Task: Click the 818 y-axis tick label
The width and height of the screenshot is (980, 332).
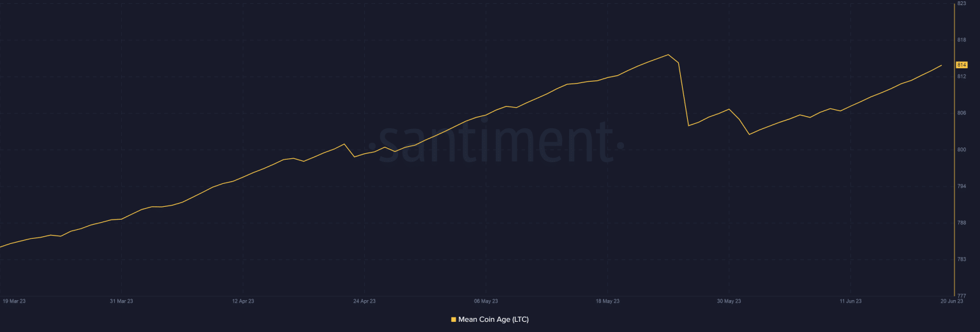Action: tap(961, 40)
